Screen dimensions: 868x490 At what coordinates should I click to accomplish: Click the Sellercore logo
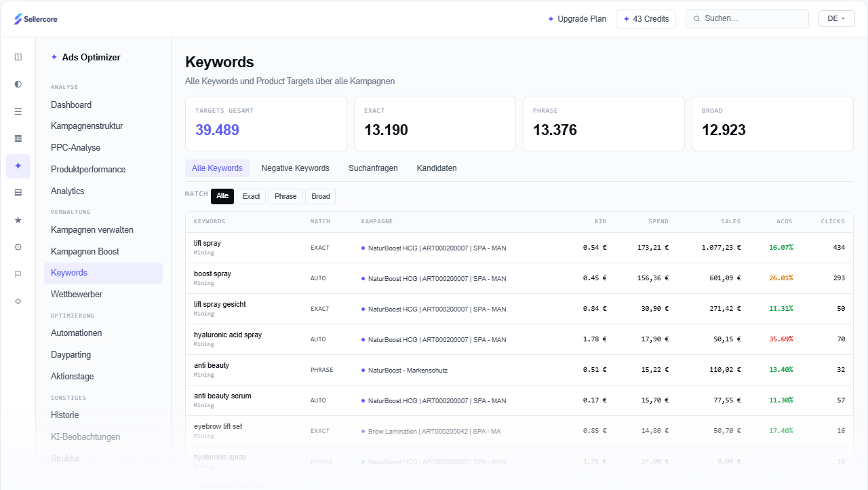coord(36,19)
